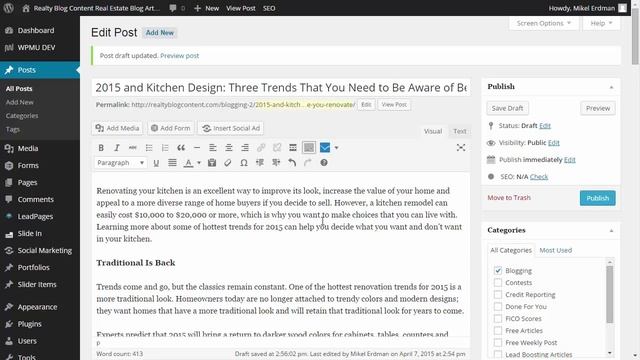Open text color dropdown arrow
This screenshot has height=360, width=640.
199,163
